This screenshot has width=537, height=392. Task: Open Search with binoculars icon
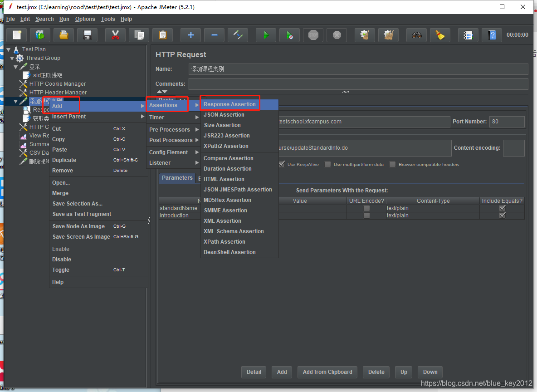tap(416, 35)
